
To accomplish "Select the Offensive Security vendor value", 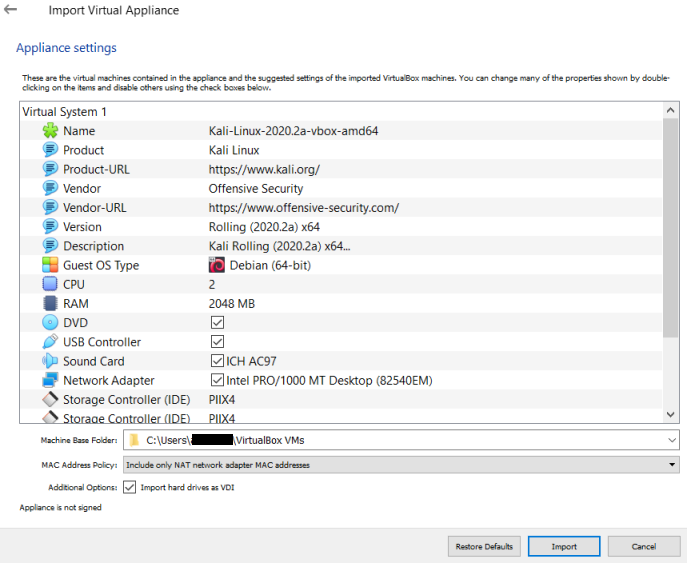I will point(256,189).
